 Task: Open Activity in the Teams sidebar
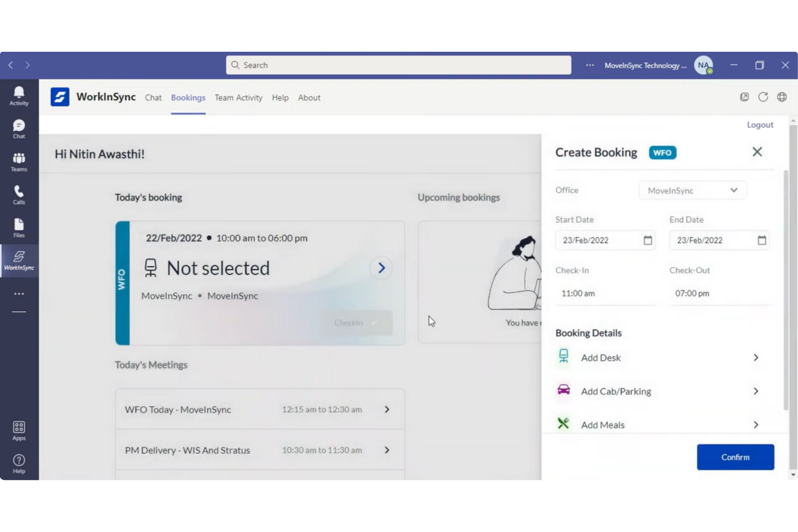coord(19,96)
